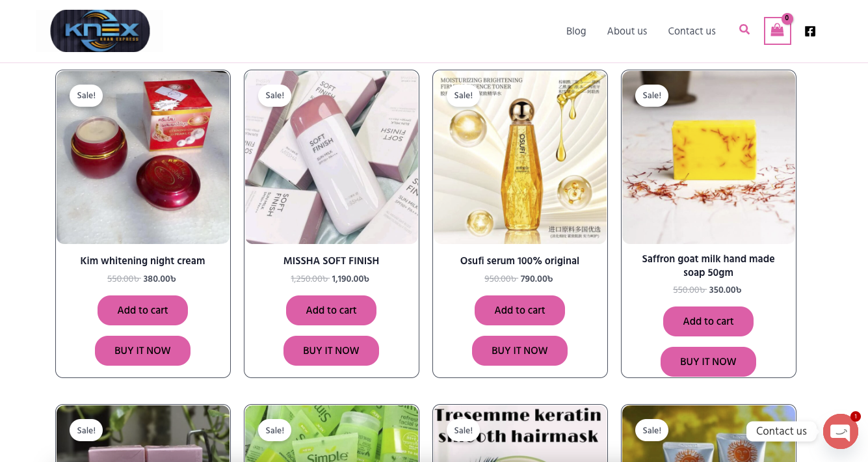Viewport: 868px width, 462px height.
Task: Buy MISSHA SOFT FINISH now
Action: (331, 351)
